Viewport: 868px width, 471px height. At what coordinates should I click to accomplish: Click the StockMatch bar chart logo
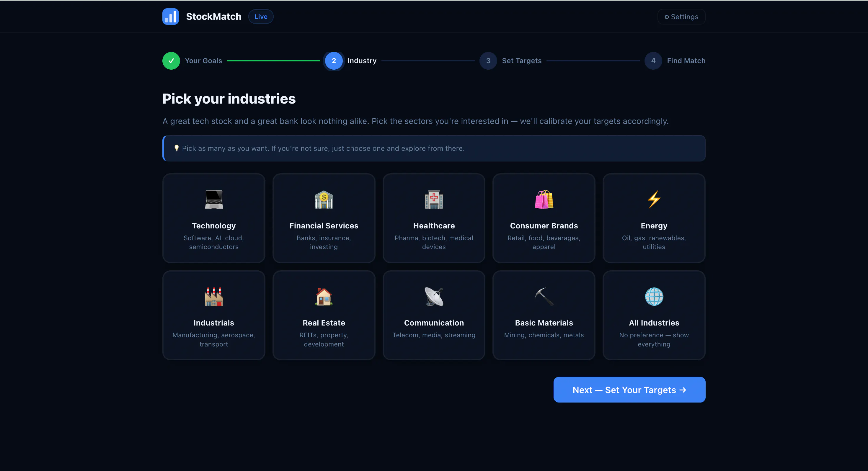click(x=171, y=17)
